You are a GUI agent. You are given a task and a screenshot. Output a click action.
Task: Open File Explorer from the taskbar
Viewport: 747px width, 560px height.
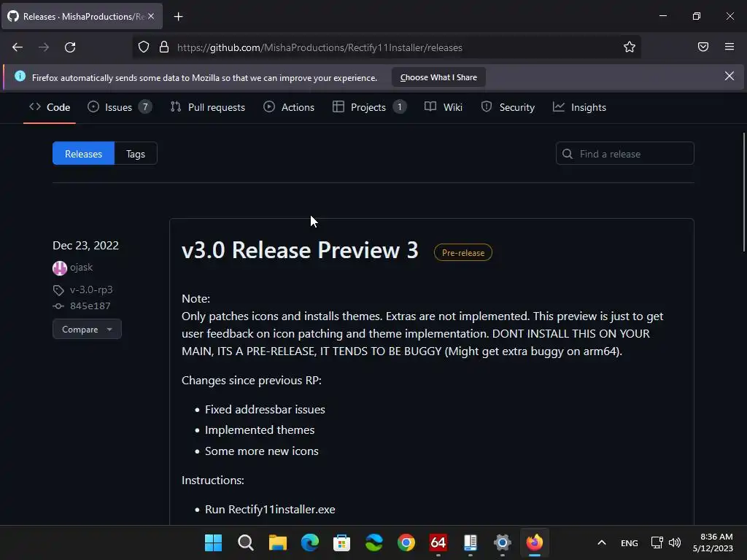pos(278,542)
